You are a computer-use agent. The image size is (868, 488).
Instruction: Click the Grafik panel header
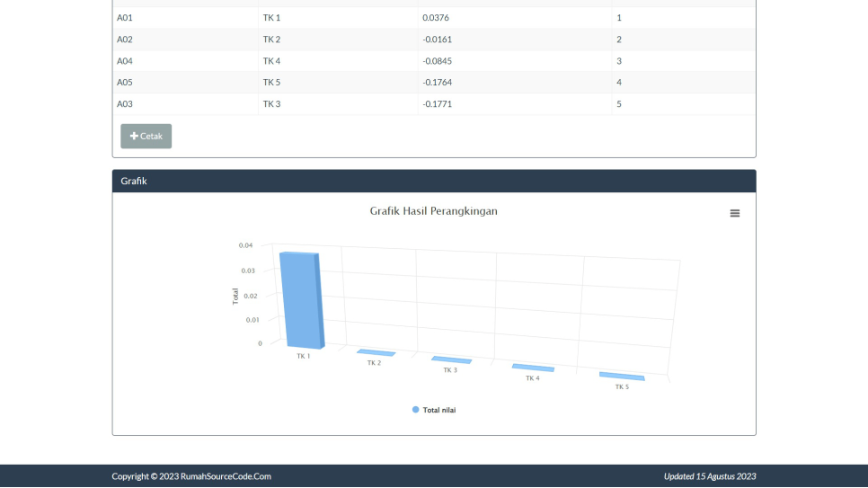[434, 181]
